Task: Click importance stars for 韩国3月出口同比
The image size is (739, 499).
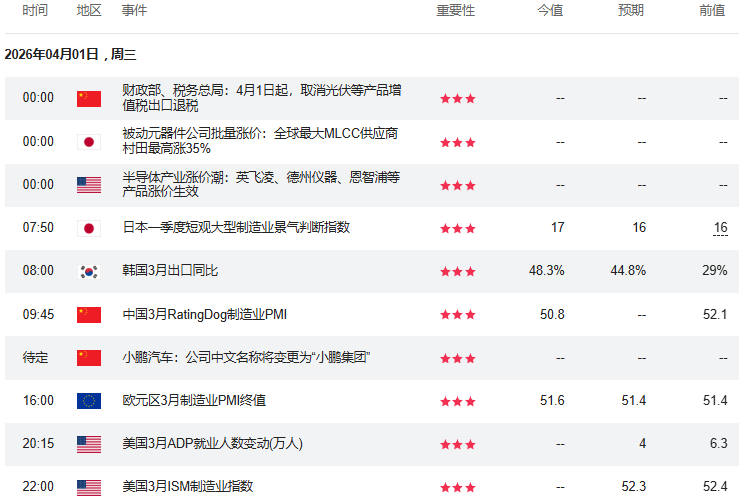Action: click(x=458, y=271)
